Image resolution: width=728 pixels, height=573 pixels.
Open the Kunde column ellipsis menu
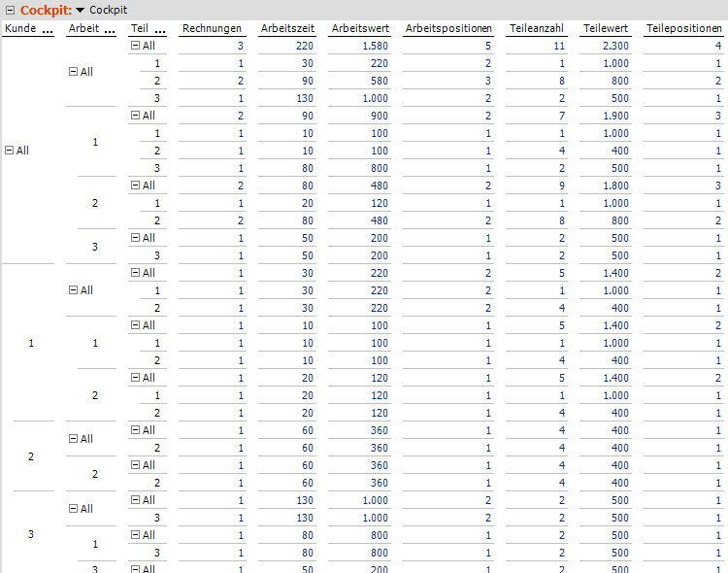pos(49,29)
